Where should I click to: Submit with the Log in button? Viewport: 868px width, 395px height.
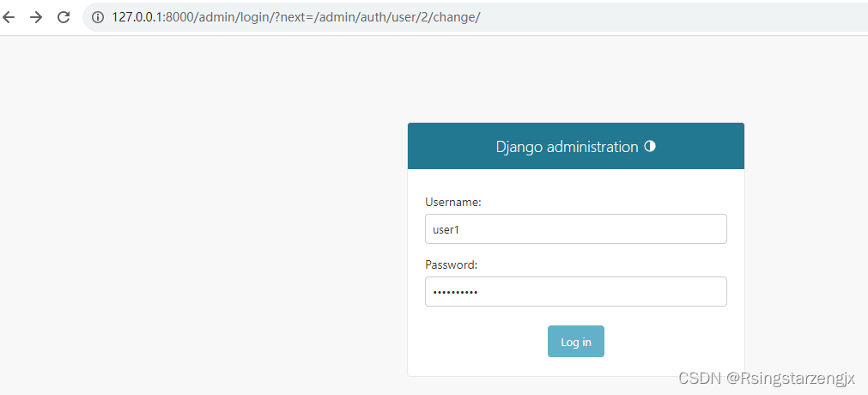click(576, 341)
